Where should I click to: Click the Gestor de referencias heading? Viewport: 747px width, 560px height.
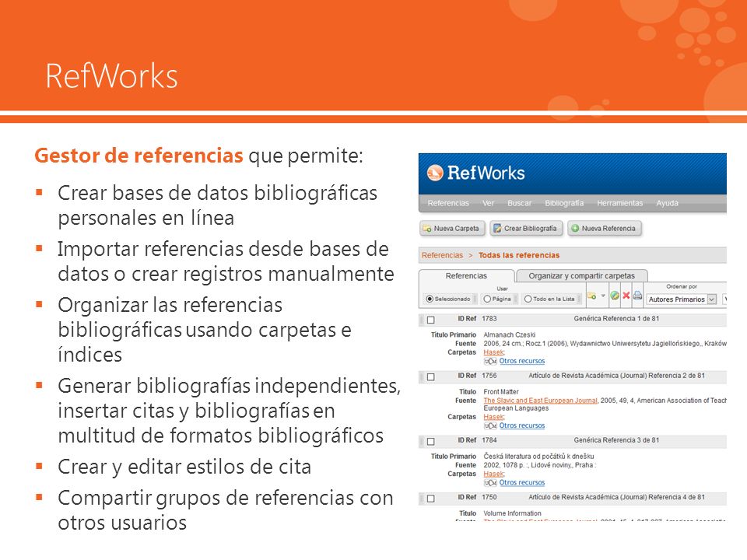tap(139, 156)
